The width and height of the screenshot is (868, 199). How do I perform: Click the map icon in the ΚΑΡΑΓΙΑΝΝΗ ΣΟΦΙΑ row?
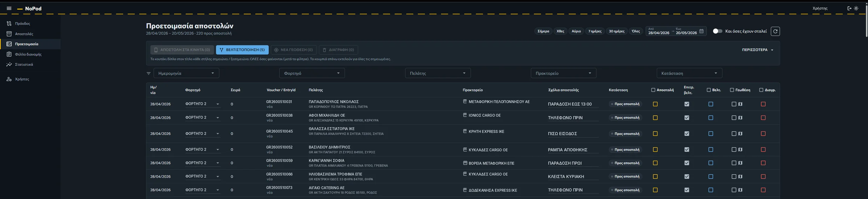pyautogui.click(x=740, y=163)
